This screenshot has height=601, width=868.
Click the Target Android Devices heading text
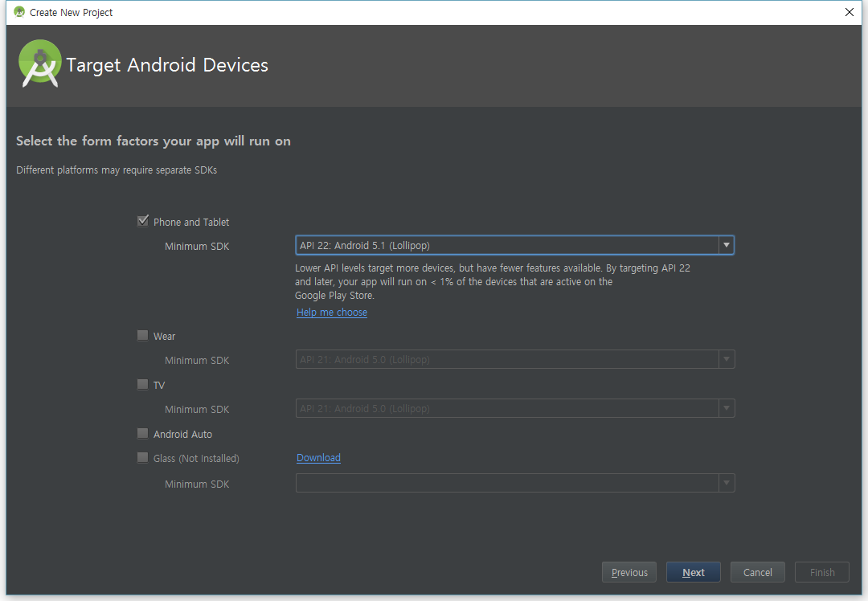(x=168, y=65)
